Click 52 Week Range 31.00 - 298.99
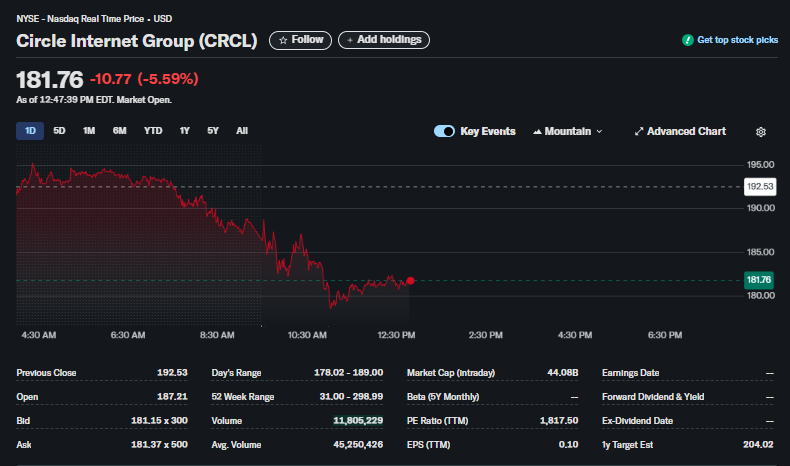This screenshot has height=466, width=790. point(351,396)
